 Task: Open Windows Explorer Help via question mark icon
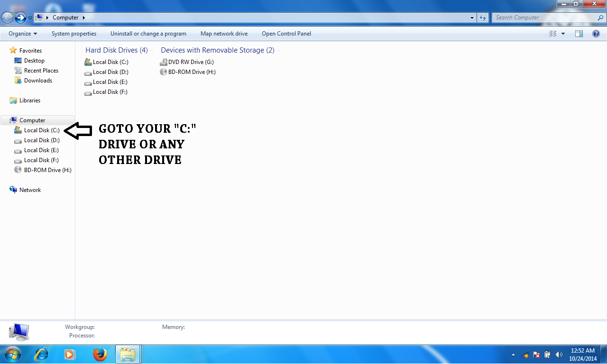[596, 33]
